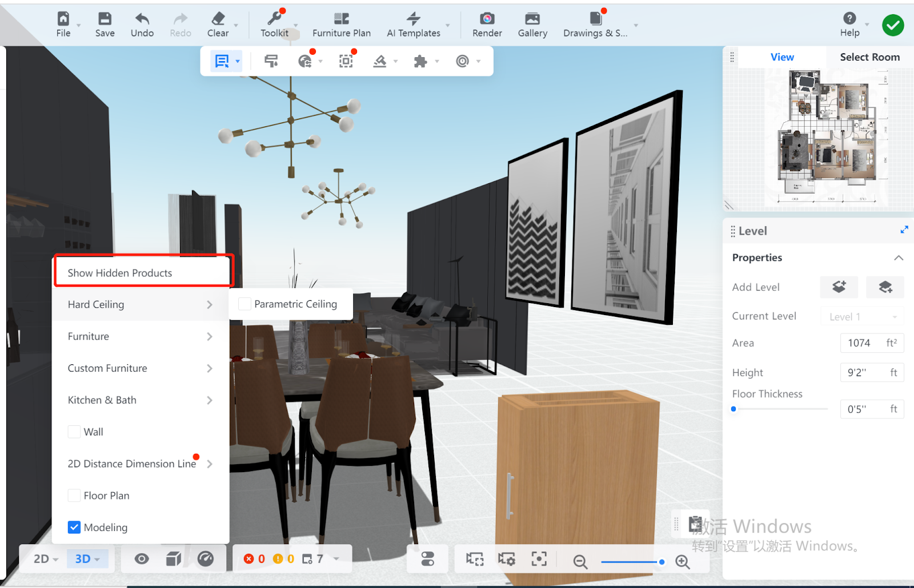Click the Height input field

(864, 373)
